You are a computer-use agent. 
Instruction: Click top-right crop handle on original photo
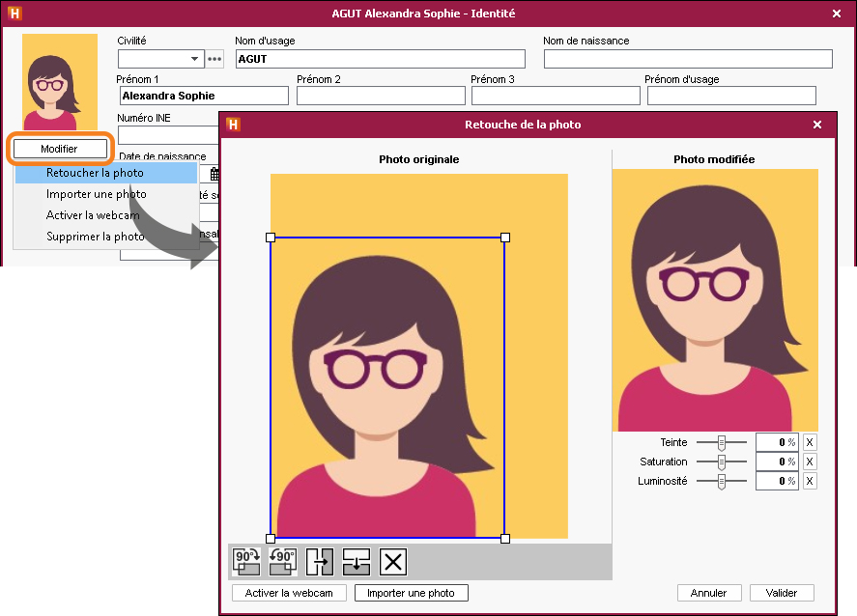pyautogui.click(x=505, y=238)
